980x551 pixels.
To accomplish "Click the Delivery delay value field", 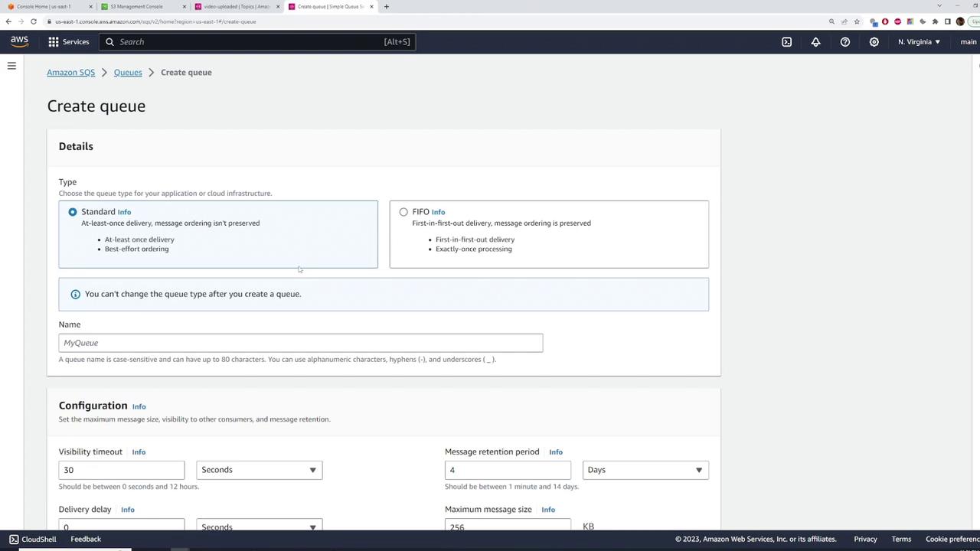I will 122,524.
